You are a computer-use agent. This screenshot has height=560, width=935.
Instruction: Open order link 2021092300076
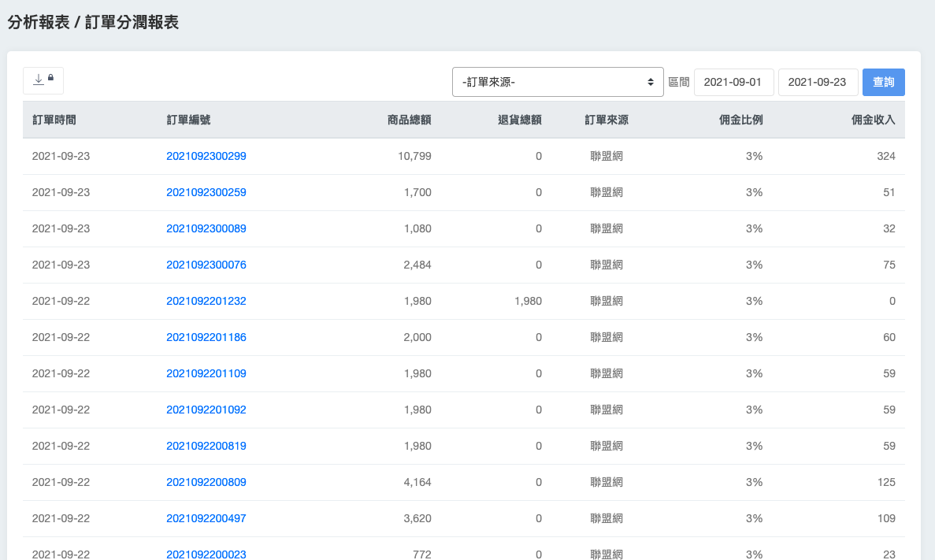[206, 265]
